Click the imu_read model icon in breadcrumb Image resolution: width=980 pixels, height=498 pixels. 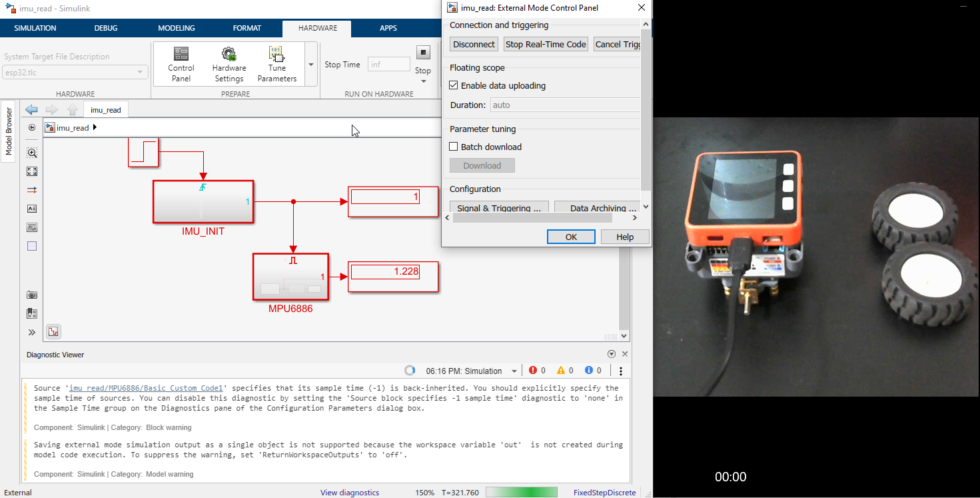click(x=50, y=127)
